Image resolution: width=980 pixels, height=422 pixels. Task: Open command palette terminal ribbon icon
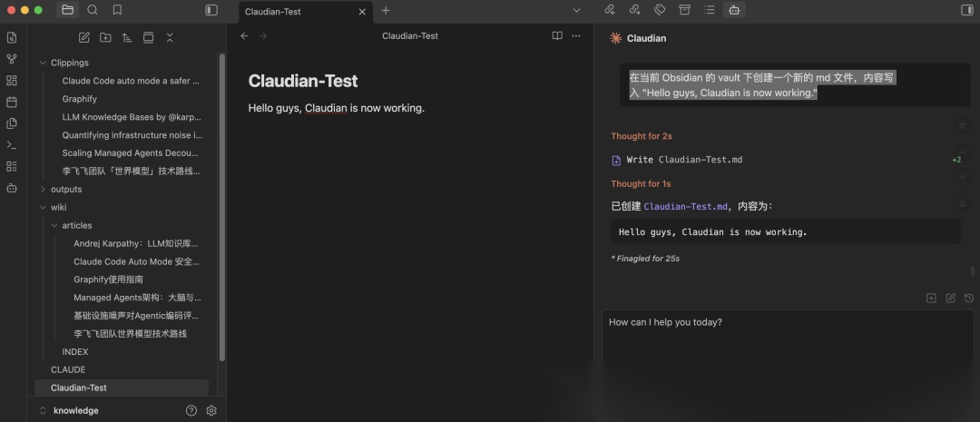11,145
